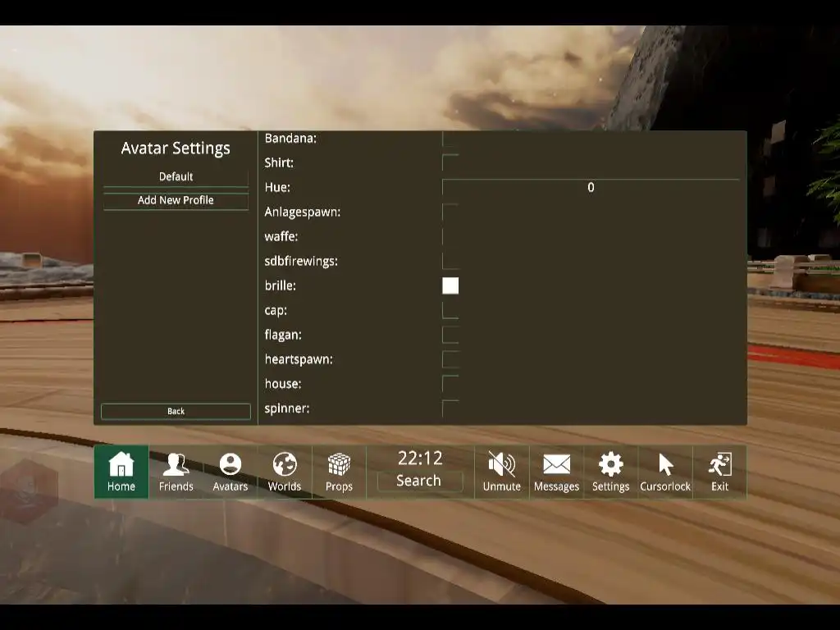The height and width of the screenshot is (630, 840).
Task: Click the sdbfirewings: label
Action: point(301,262)
